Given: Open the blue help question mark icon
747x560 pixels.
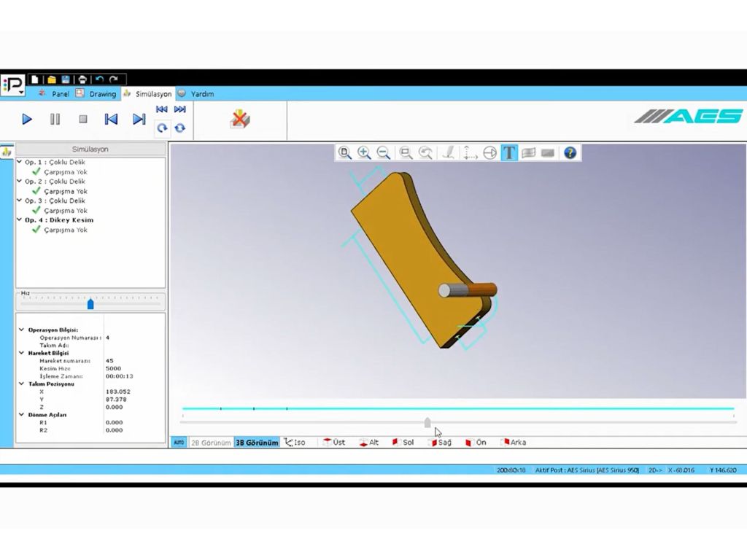Looking at the screenshot, I should pos(570,152).
